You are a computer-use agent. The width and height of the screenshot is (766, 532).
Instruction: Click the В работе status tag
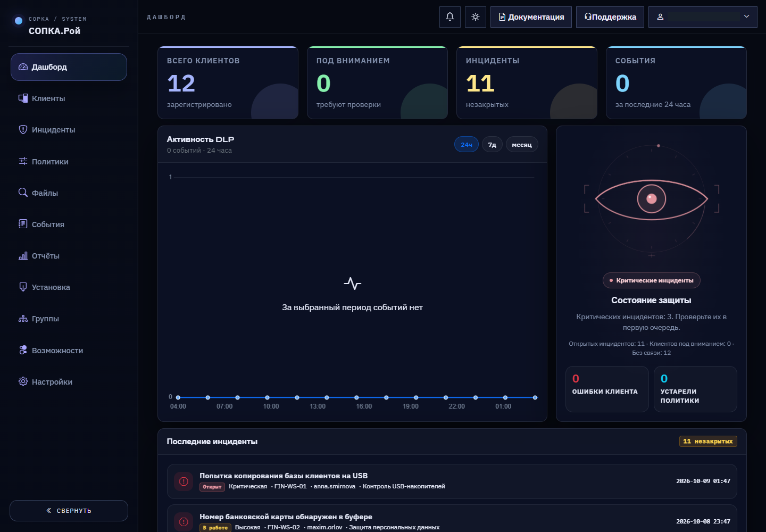pos(215,528)
